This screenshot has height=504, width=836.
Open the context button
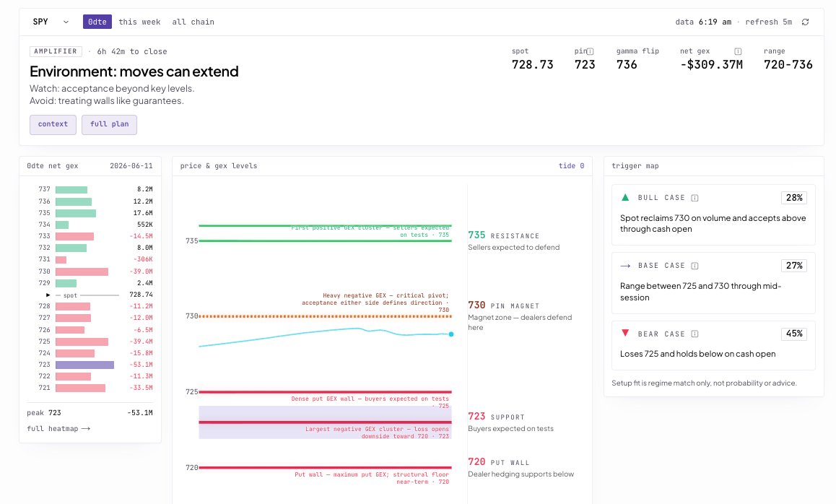(x=53, y=124)
